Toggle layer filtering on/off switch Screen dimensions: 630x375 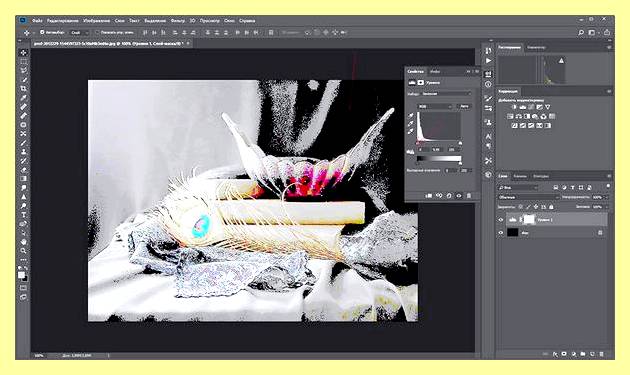[x=608, y=186]
